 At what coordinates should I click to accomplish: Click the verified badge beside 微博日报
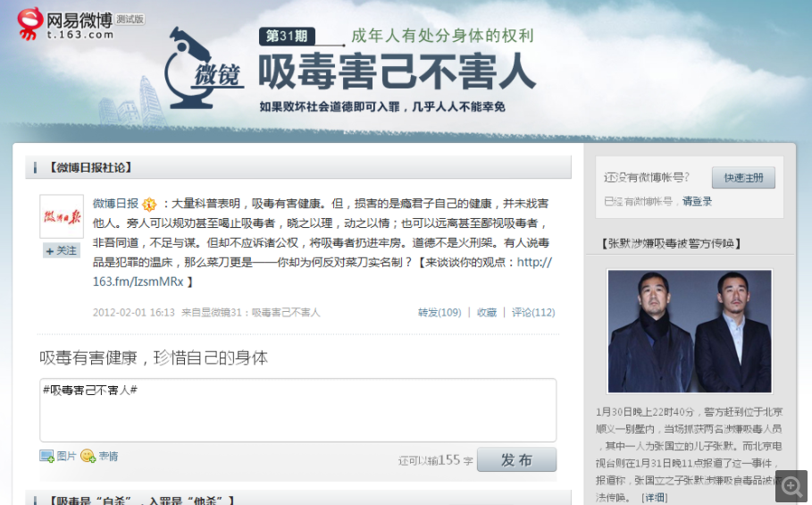tap(149, 204)
